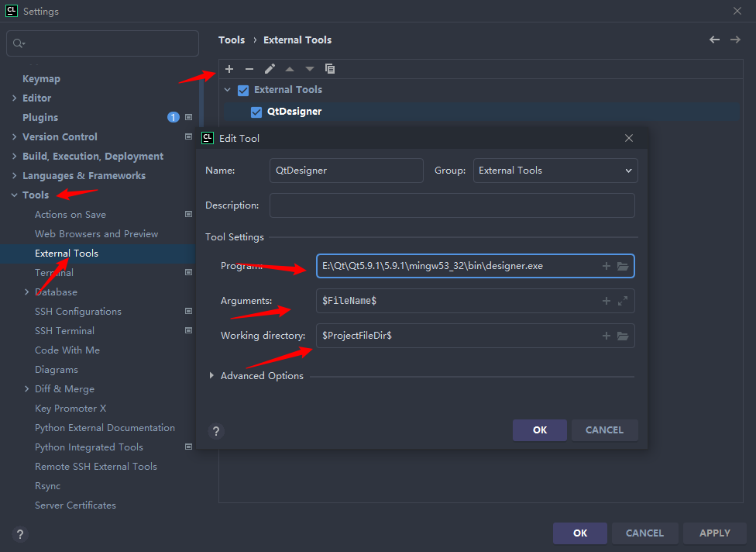Insert macro into Program field via plus icon
The image size is (756, 552).
(x=607, y=266)
